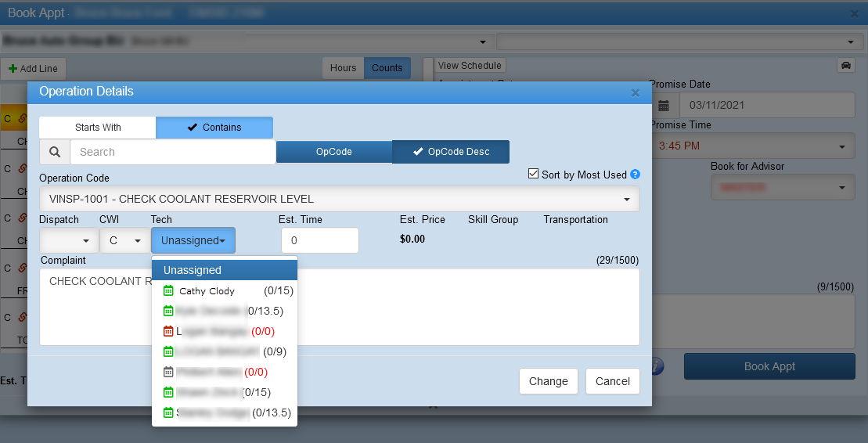Click the red calendar icon in tech list

pos(168,331)
